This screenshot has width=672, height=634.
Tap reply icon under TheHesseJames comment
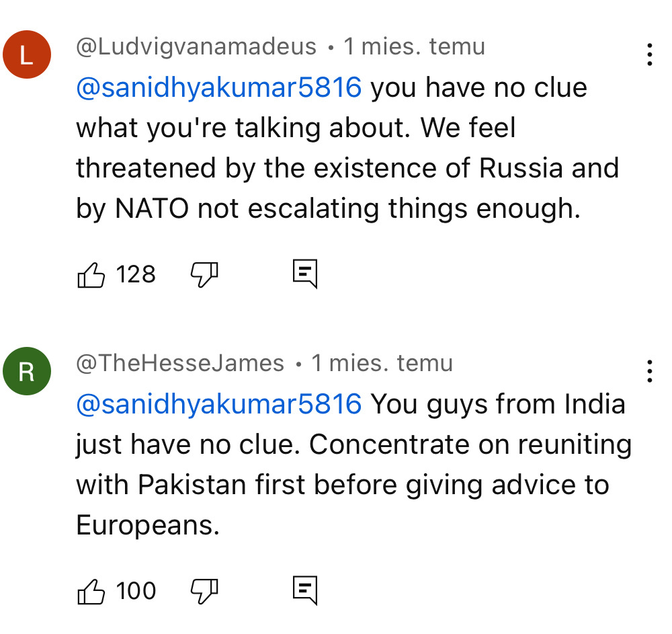[x=304, y=591]
